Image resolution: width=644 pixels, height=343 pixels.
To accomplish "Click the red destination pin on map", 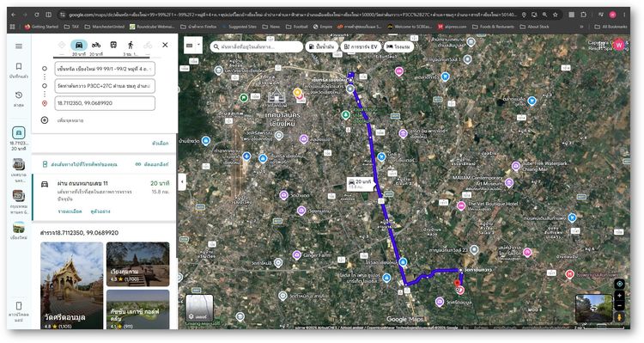I will click(457, 283).
